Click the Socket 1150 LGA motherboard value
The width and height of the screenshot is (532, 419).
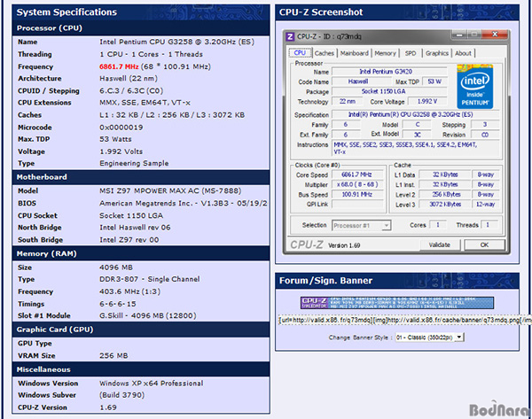click(131, 215)
